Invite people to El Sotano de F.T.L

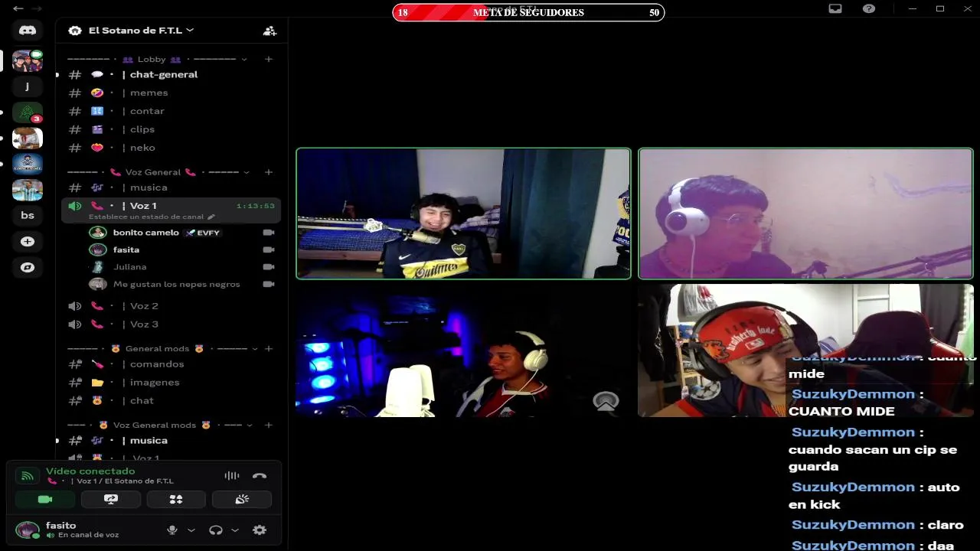pos(269,31)
